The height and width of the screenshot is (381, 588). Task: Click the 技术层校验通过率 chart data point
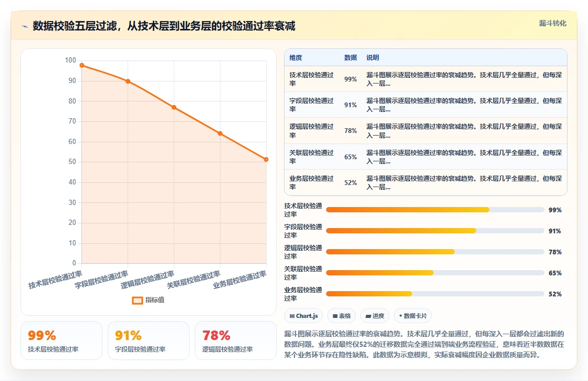[x=82, y=65]
